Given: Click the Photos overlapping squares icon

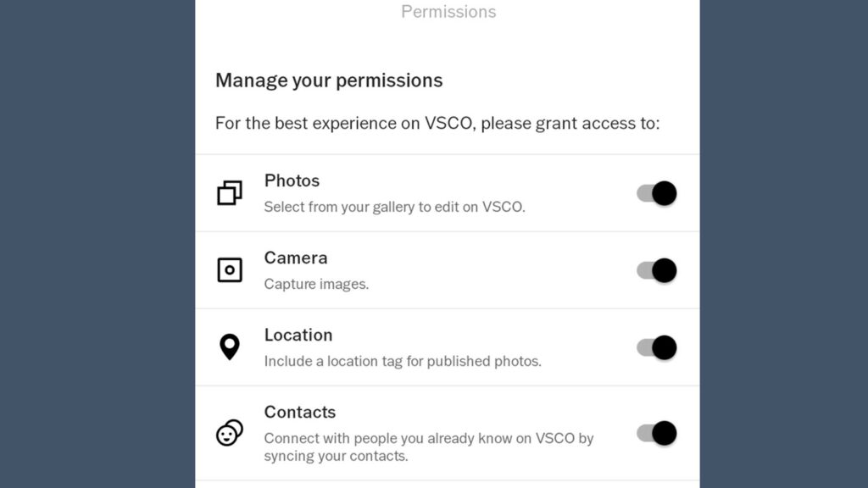Looking at the screenshot, I should point(230,193).
